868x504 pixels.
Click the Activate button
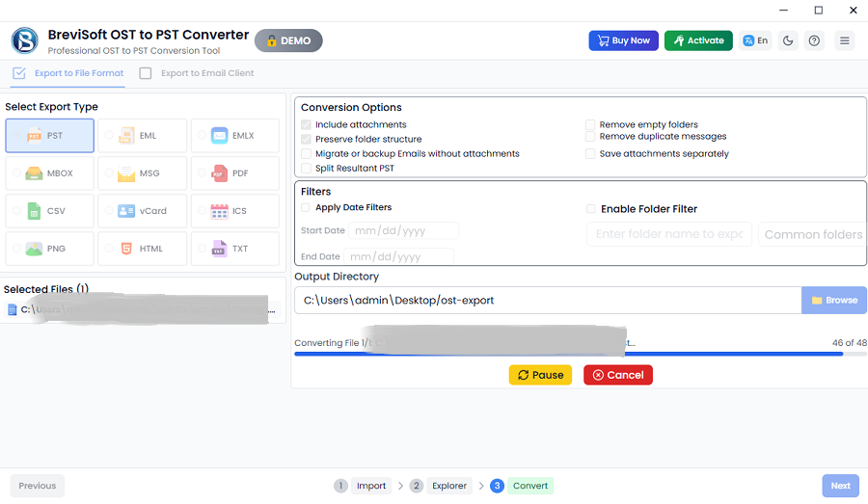pos(698,40)
